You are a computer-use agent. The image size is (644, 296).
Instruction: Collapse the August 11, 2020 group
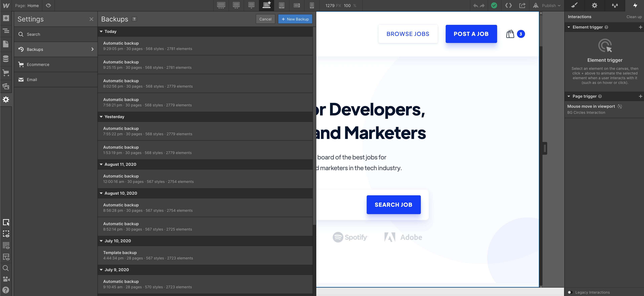point(101,164)
